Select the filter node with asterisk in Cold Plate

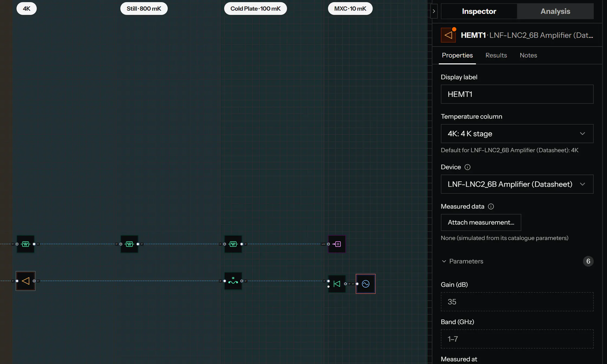tap(233, 281)
